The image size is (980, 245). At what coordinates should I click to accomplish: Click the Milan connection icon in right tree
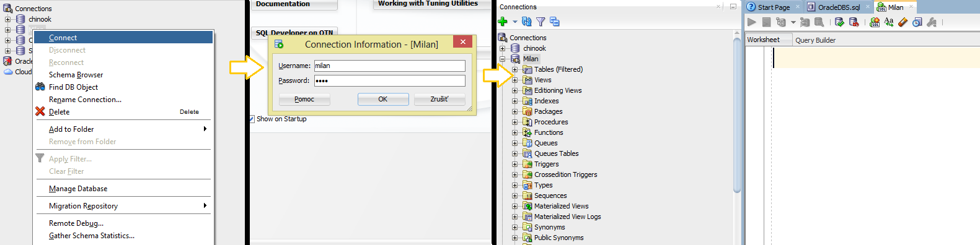click(515, 59)
